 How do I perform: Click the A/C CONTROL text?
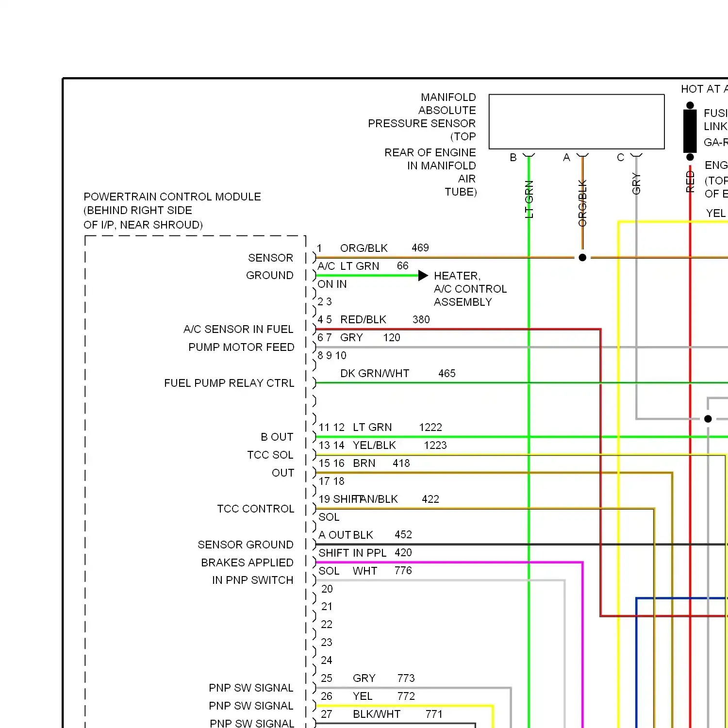470,289
